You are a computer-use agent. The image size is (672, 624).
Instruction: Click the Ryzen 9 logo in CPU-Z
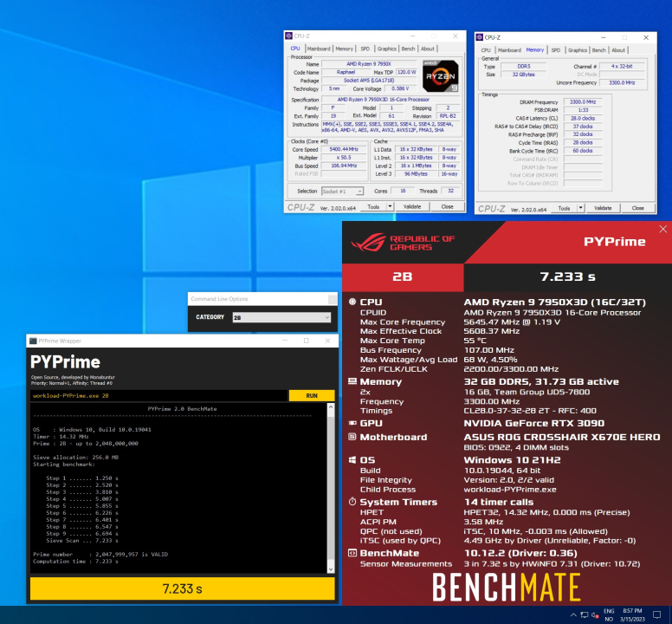coord(441,76)
